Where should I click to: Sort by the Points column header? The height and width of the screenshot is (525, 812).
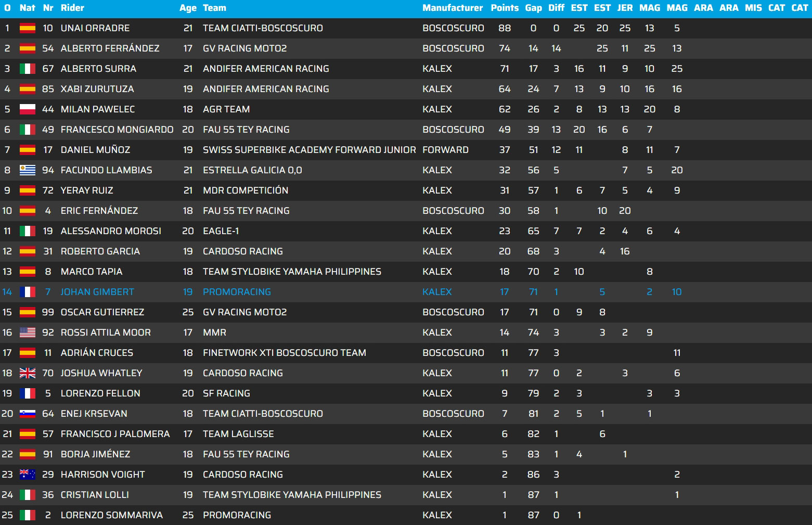504,8
